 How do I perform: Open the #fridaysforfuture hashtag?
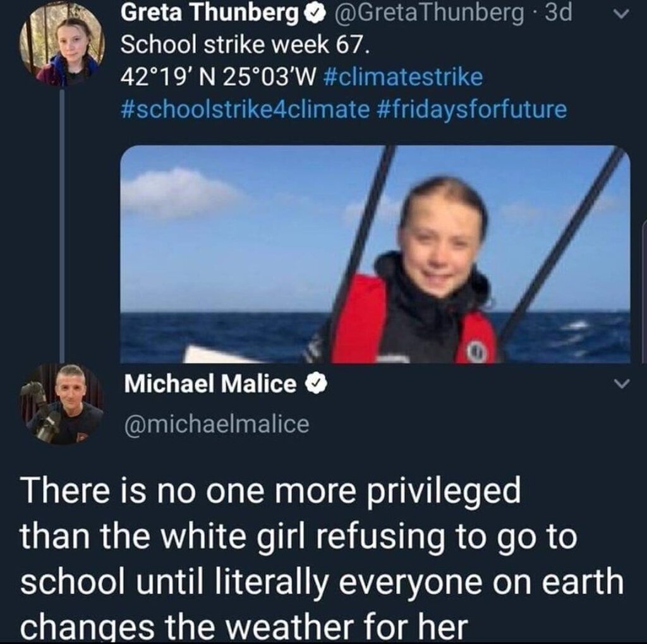(x=471, y=109)
